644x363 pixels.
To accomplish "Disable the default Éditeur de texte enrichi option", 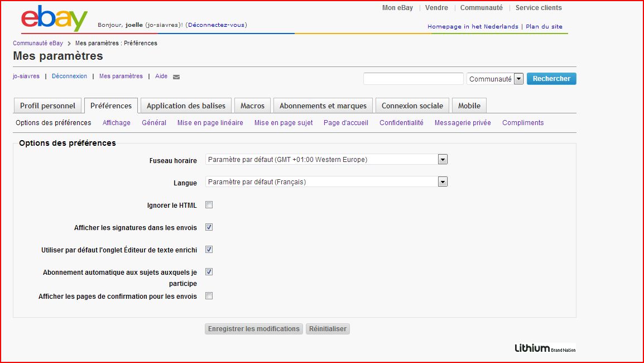I will (x=209, y=250).
